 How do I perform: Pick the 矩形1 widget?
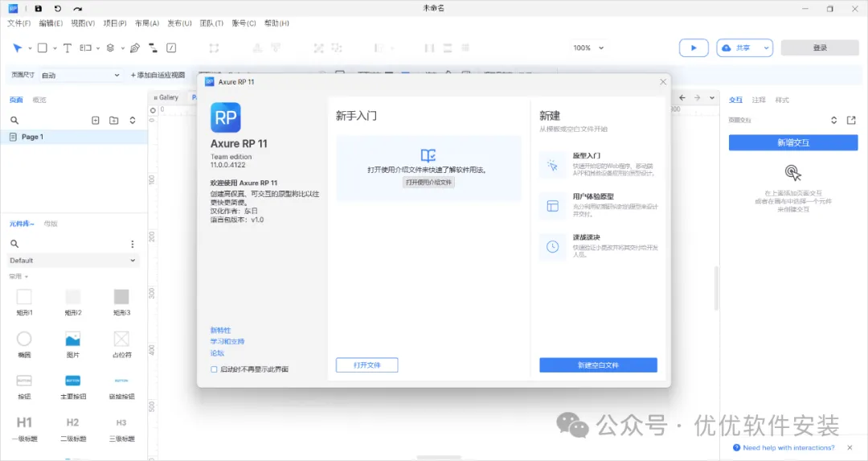pyautogui.click(x=24, y=302)
